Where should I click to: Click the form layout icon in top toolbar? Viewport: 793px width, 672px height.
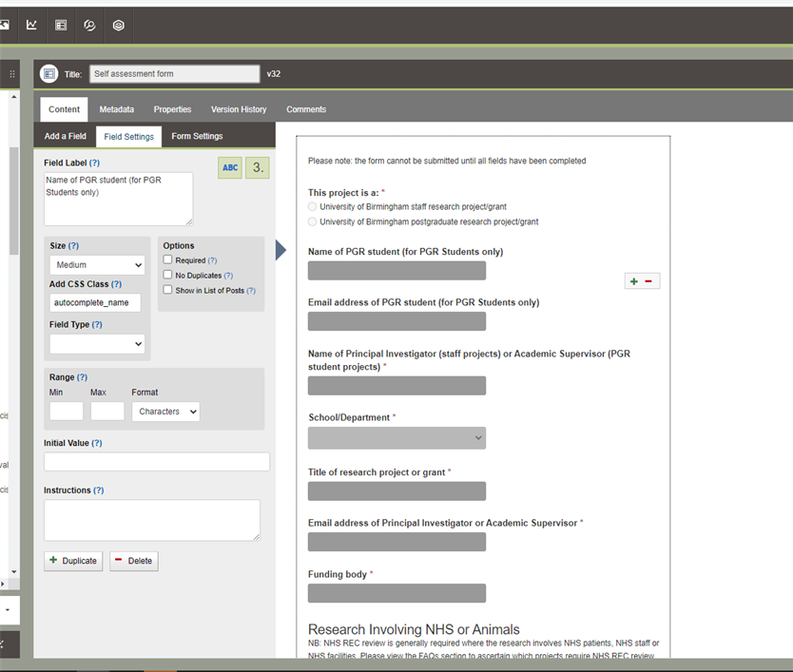tap(61, 26)
